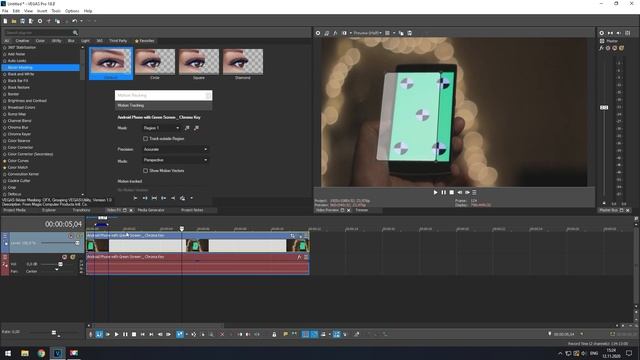
Task: Toggle the Enable Snapping button in timeline toolbar
Action: 305,334
